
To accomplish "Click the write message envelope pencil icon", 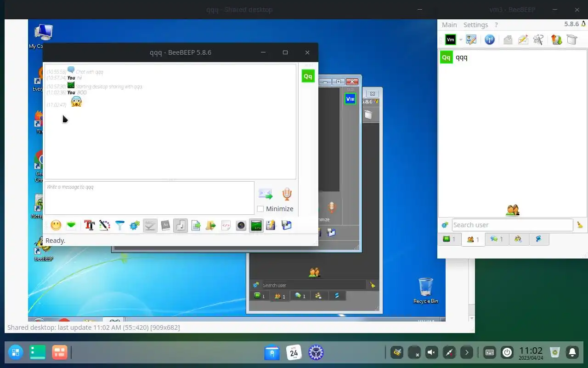I will [x=523, y=40].
